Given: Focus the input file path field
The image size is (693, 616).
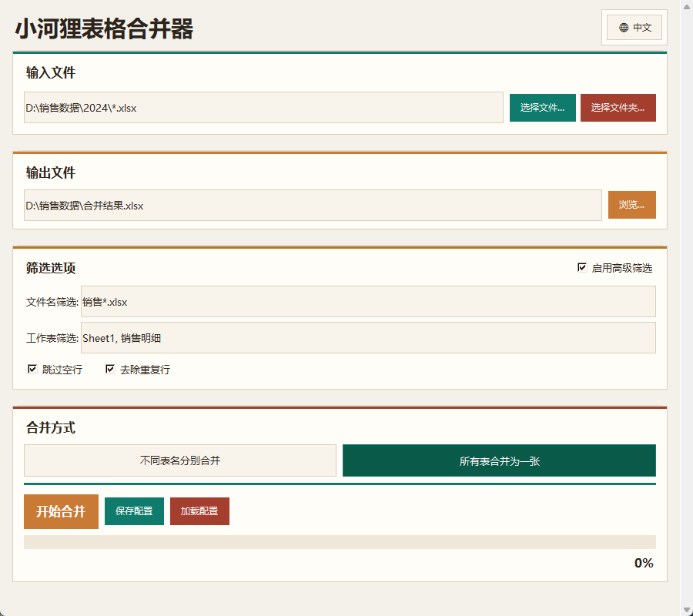Looking at the screenshot, I should coord(263,107).
